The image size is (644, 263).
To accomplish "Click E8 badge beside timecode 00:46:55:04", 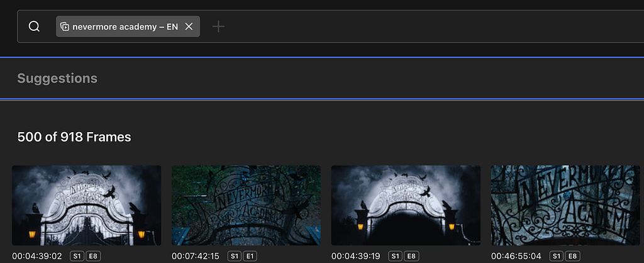I will 572,257.
